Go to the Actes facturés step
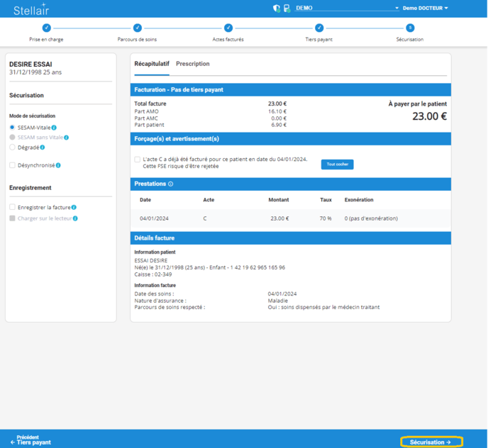Screen dimensions: 488x448 228,28
